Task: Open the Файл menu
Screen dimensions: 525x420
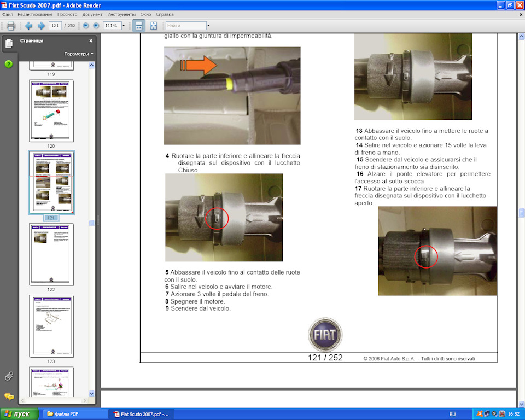Action: click(8, 14)
